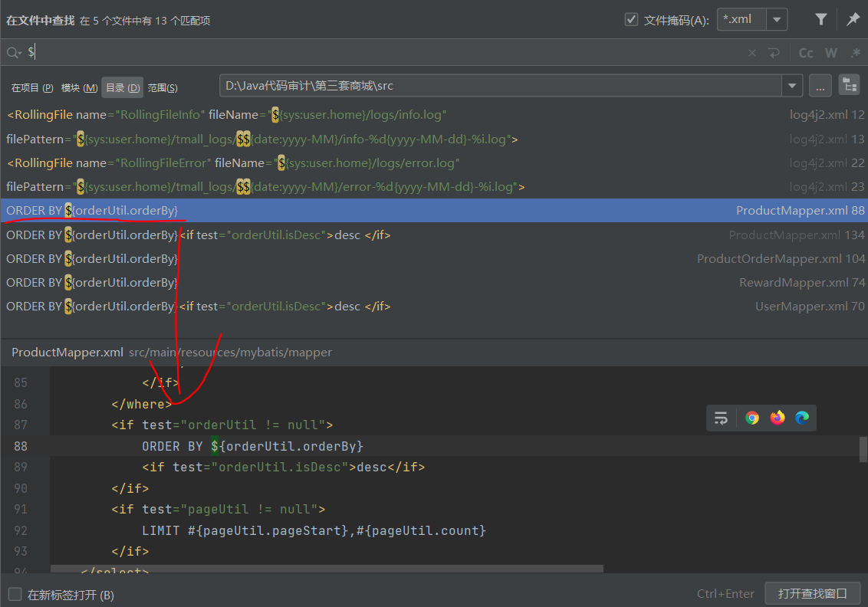Expand the directory path dropdown arrow
868x607 pixels.
click(x=792, y=86)
